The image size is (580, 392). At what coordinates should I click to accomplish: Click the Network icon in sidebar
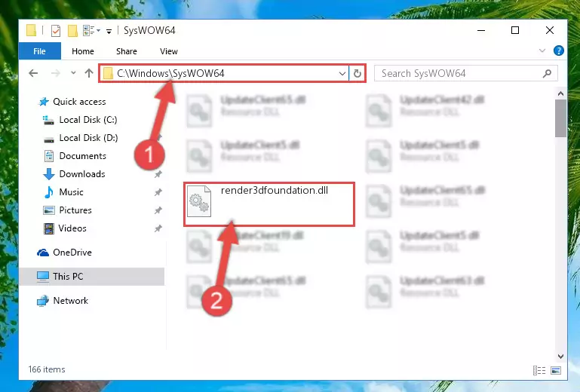point(43,301)
